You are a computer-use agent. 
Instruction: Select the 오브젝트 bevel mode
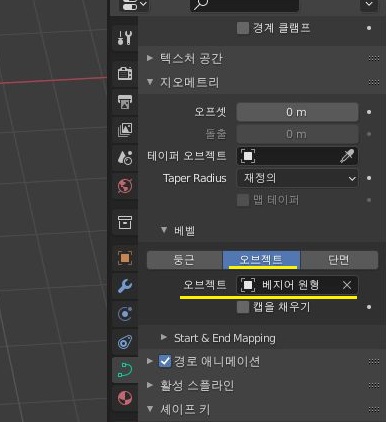(x=262, y=260)
